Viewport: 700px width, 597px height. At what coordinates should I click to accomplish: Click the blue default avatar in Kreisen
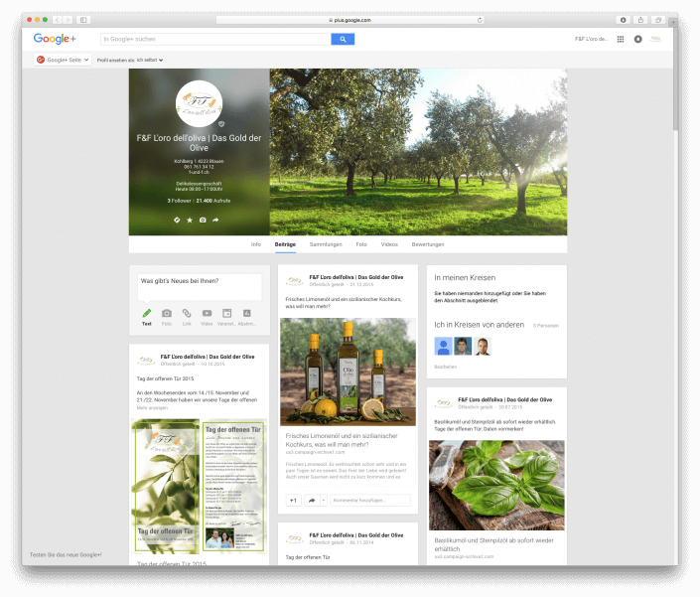point(443,347)
